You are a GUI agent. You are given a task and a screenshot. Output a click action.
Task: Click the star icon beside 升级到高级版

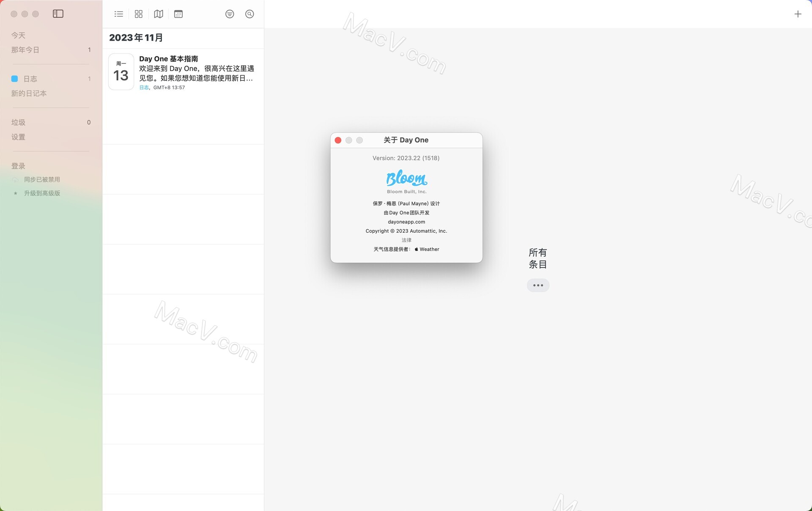coord(16,193)
